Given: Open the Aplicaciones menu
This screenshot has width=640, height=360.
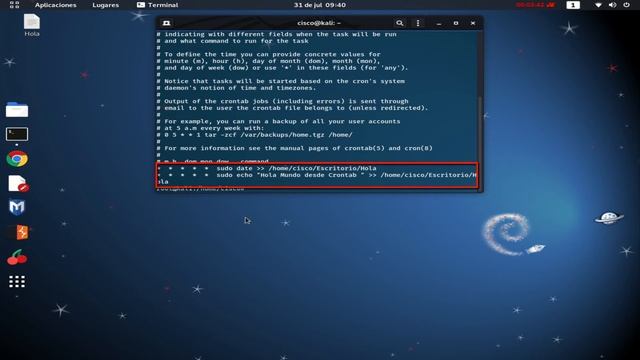Looking at the screenshot, I should [56, 5].
